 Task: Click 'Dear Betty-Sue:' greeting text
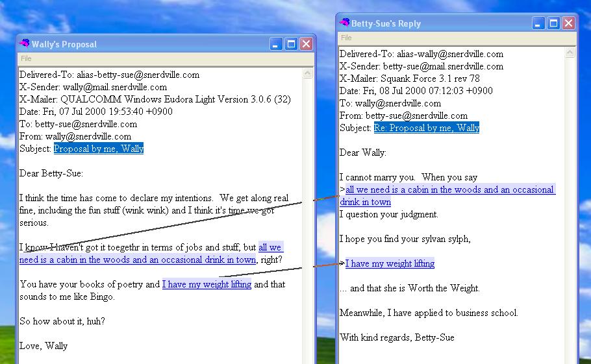[51, 173]
